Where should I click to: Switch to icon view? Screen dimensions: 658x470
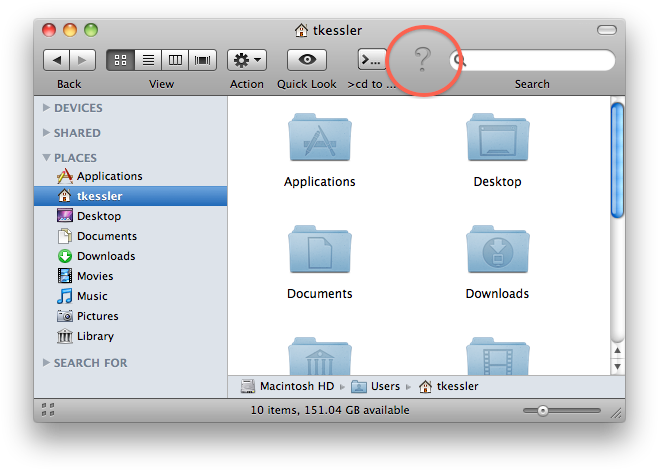(120, 60)
